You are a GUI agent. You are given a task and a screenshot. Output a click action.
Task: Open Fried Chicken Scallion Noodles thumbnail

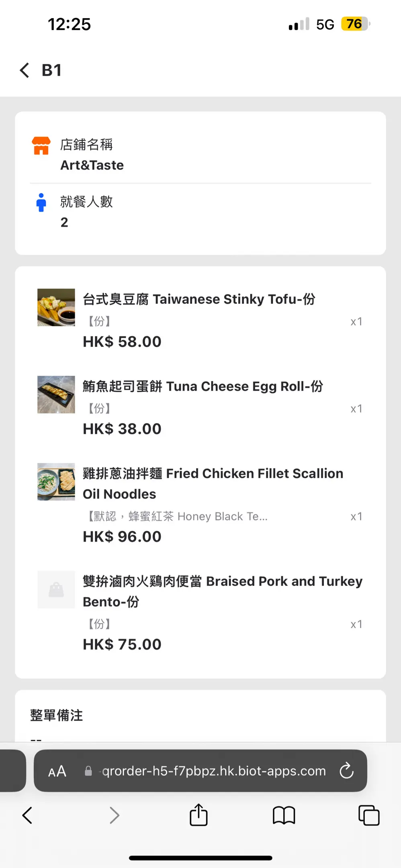coord(56,482)
